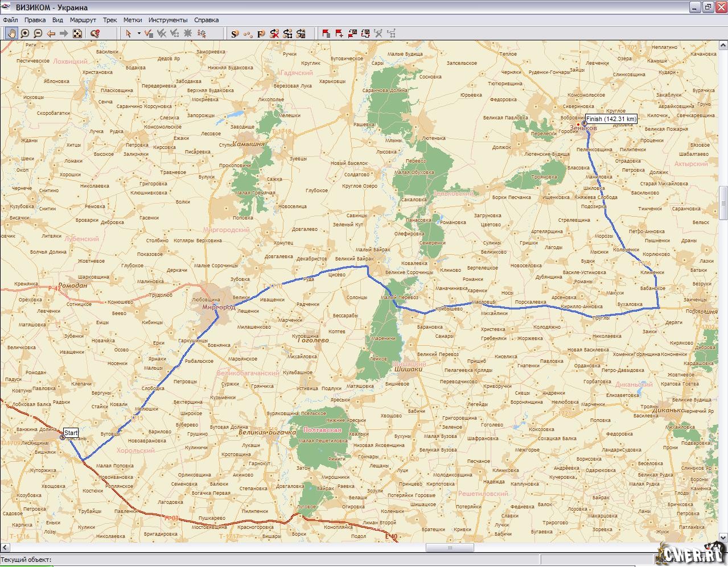Click the load marks from file icon

352,34
